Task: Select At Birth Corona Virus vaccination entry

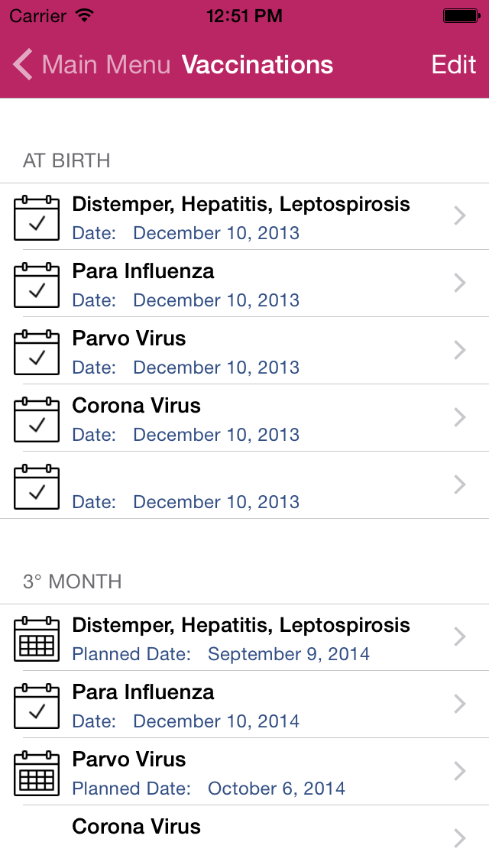Action: pos(229,419)
